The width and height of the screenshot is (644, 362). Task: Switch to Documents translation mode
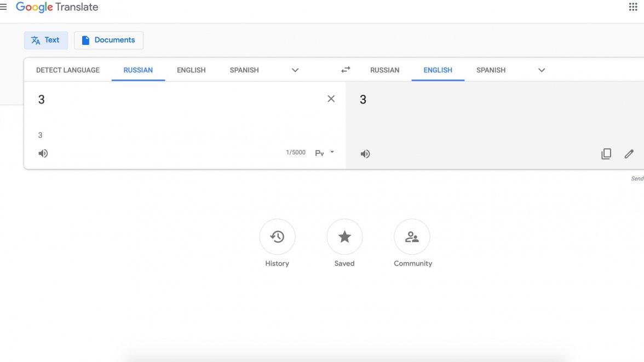pos(108,40)
